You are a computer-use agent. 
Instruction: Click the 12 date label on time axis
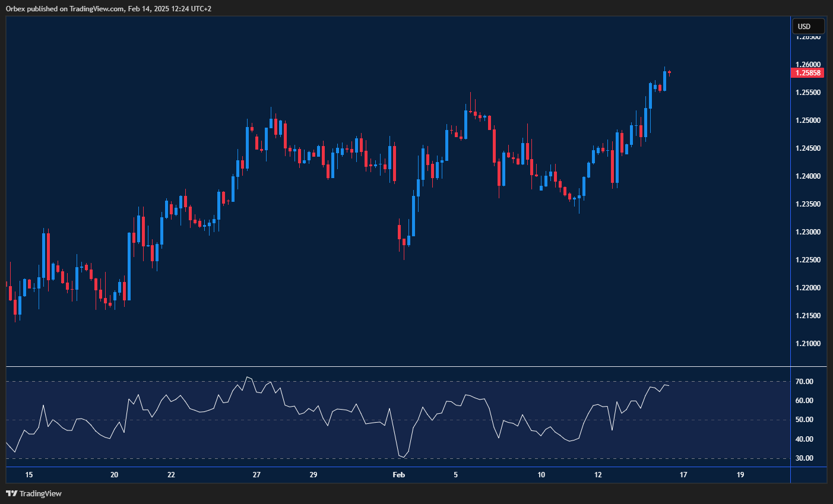[598, 475]
